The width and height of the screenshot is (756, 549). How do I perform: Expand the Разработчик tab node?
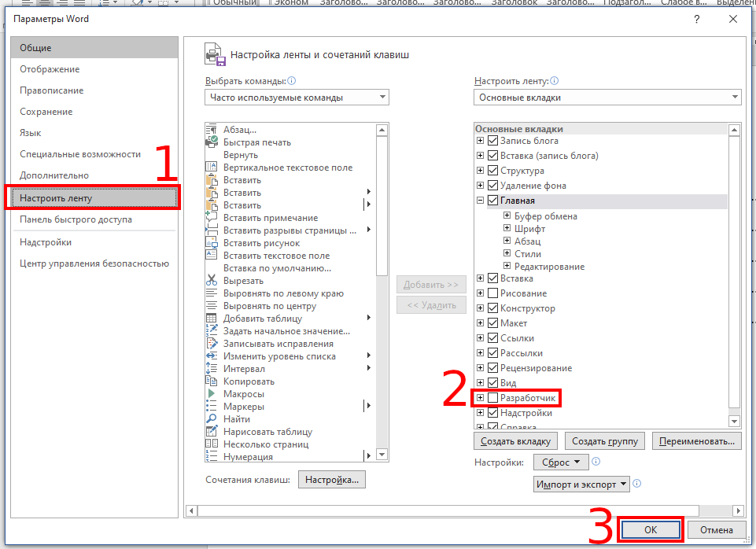click(x=480, y=398)
